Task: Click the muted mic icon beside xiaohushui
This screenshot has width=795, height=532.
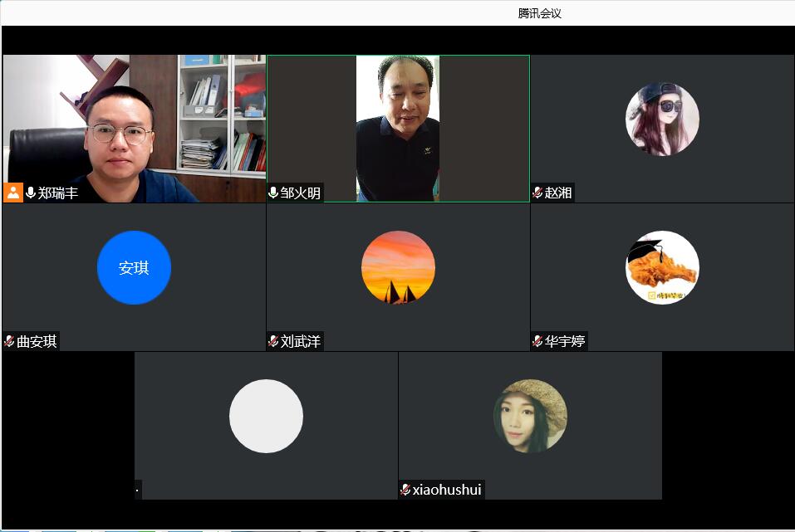Action: coord(405,490)
